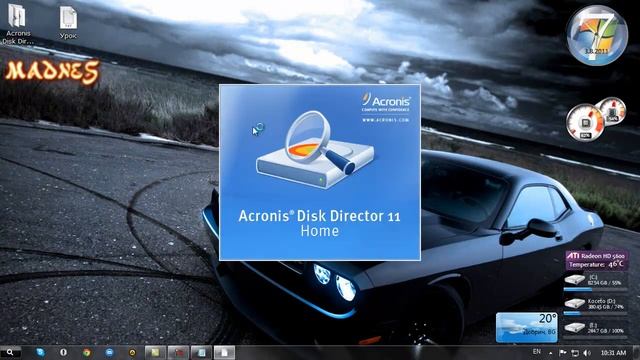640x360 pixels.
Task: Switch to the red flag taskbar window
Action: point(178,352)
